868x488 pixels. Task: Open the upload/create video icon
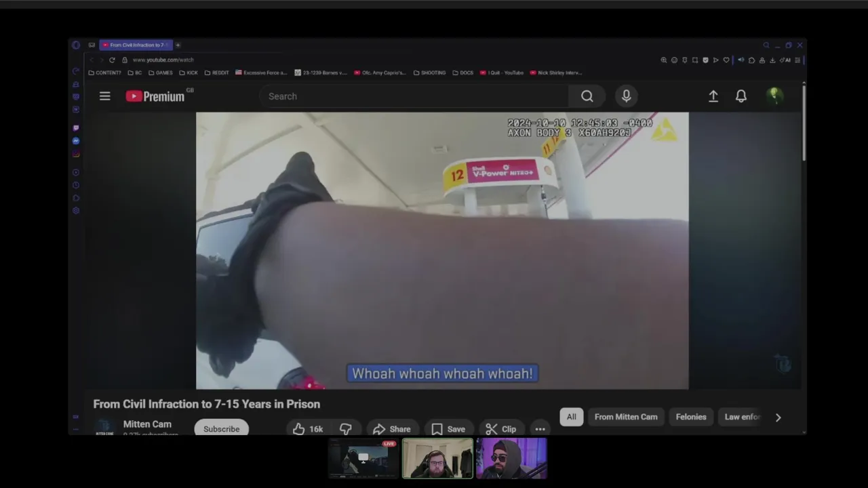(713, 96)
